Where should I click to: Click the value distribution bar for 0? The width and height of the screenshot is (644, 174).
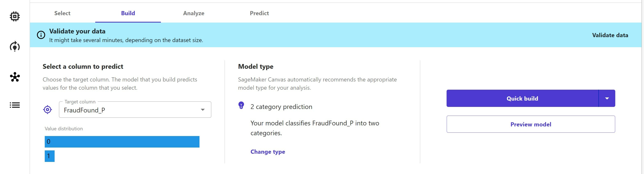click(x=122, y=142)
